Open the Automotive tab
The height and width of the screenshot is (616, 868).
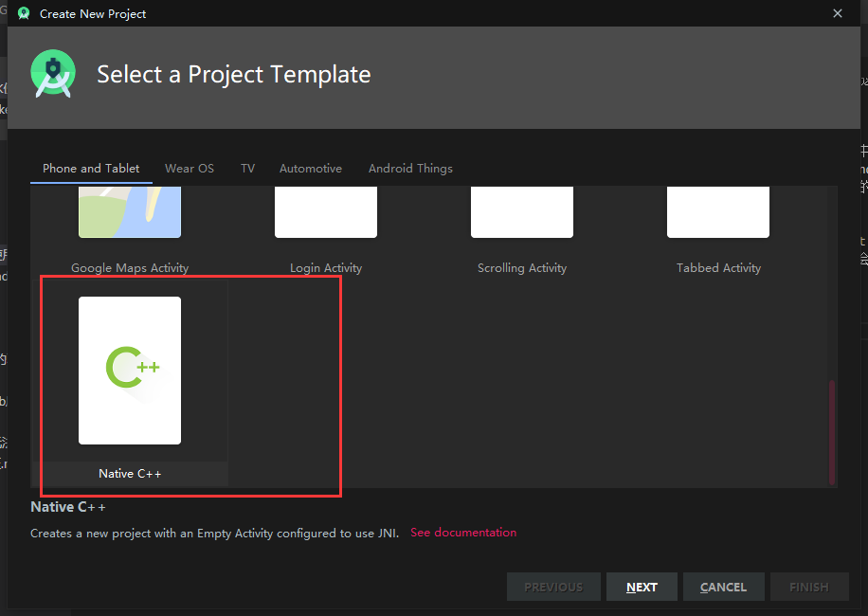coord(311,169)
